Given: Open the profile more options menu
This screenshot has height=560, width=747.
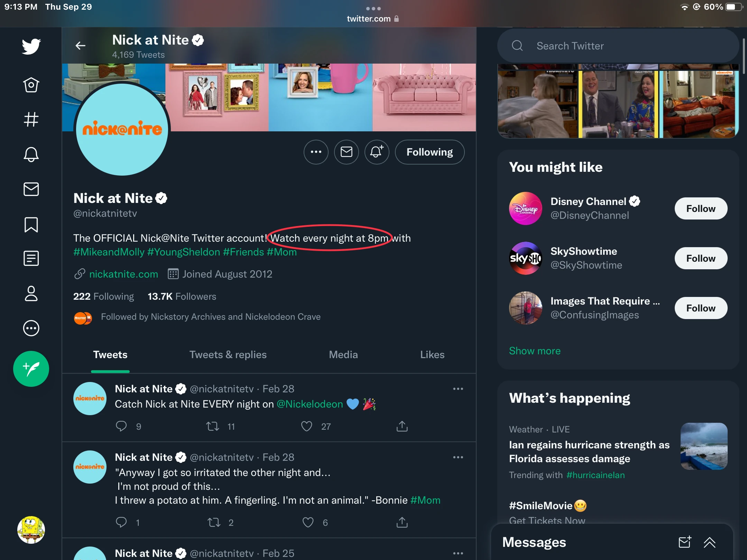Looking at the screenshot, I should [x=316, y=152].
